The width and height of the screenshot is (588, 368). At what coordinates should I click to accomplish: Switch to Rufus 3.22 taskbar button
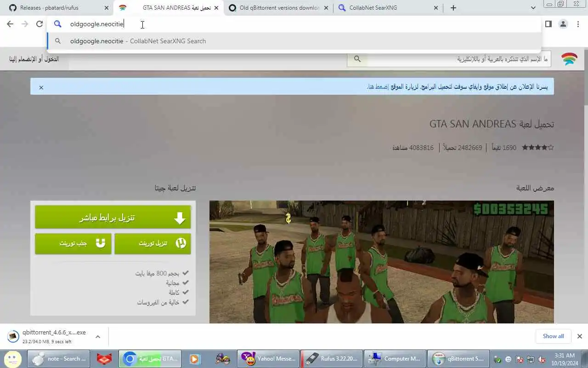click(x=332, y=359)
